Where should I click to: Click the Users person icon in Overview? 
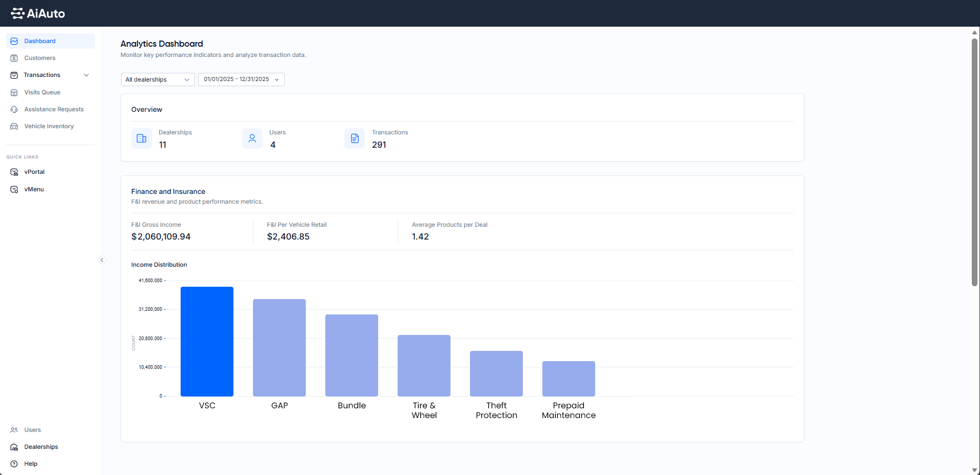252,138
